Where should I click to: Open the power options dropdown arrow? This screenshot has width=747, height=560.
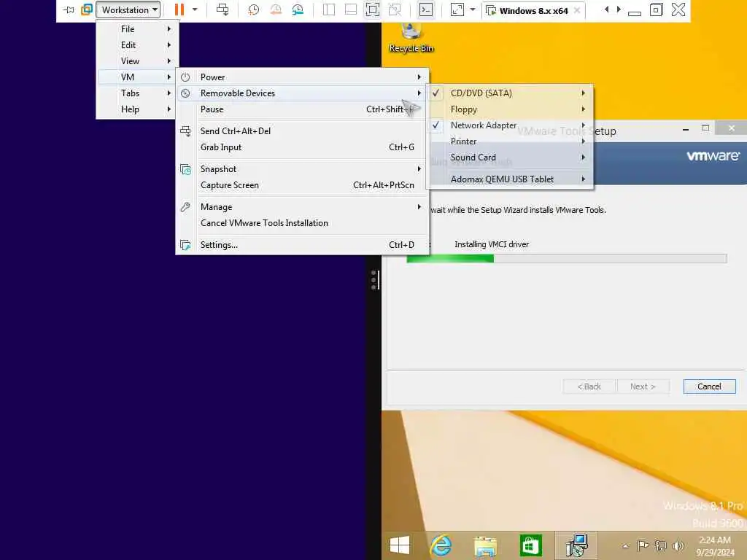tap(195, 9)
